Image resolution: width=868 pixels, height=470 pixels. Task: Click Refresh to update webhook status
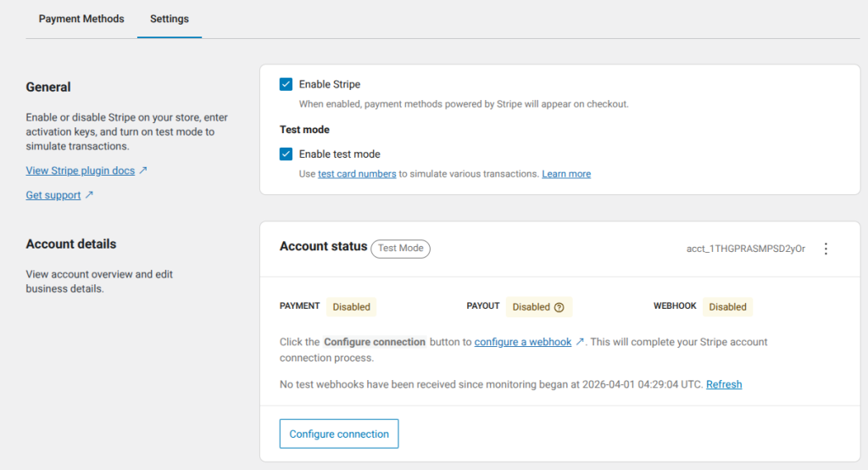pos(724,384)
